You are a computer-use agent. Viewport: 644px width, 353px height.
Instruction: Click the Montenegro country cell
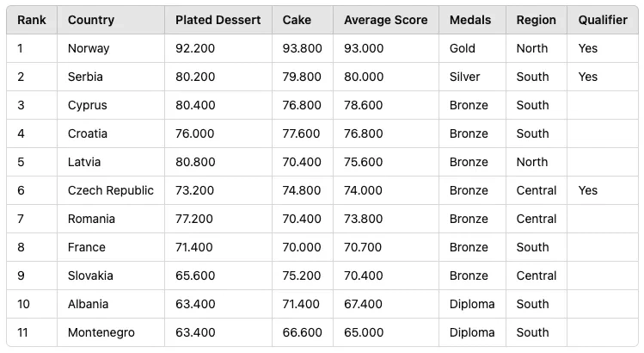pyautogui.click(x=101, y=332)
